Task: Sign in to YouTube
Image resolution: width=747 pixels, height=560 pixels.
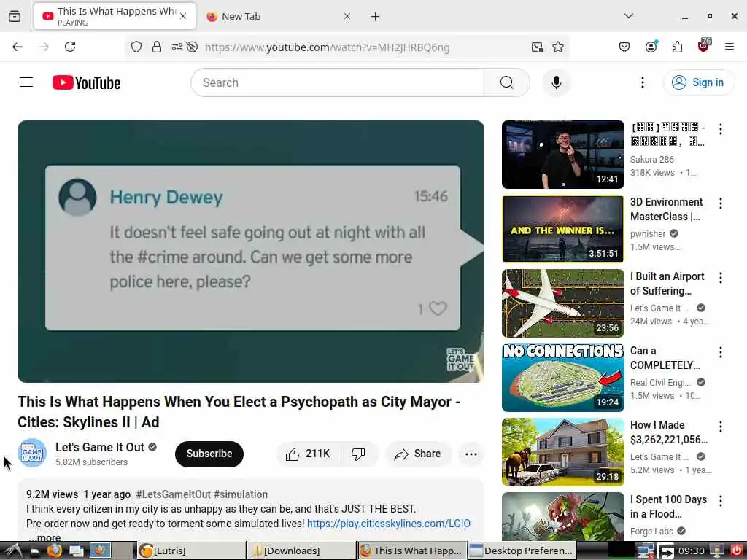Action: 698,82
